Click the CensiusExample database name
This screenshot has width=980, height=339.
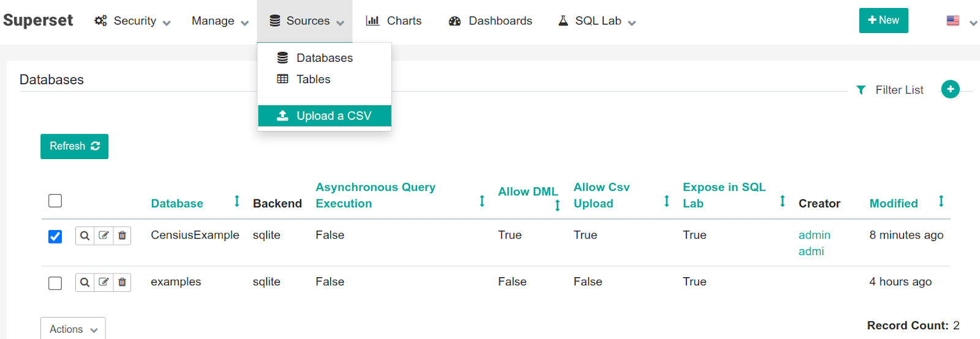pyautogui.click(x=195, y=235)
